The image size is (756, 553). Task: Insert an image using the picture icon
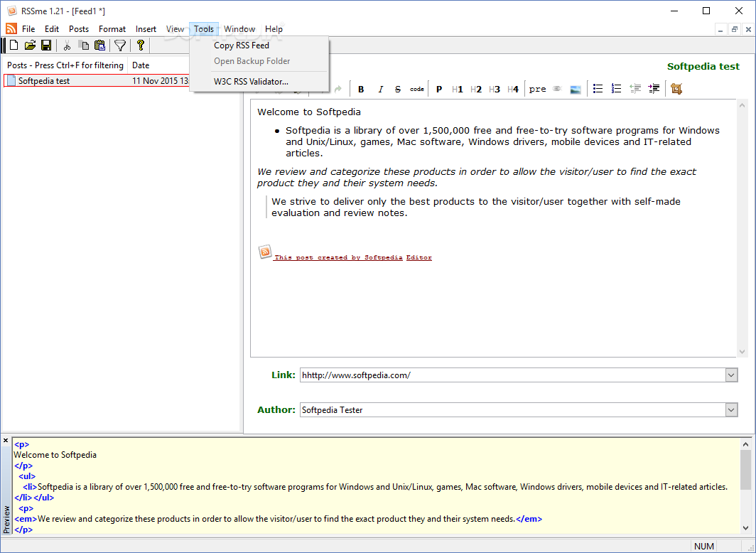coord(576,89)
